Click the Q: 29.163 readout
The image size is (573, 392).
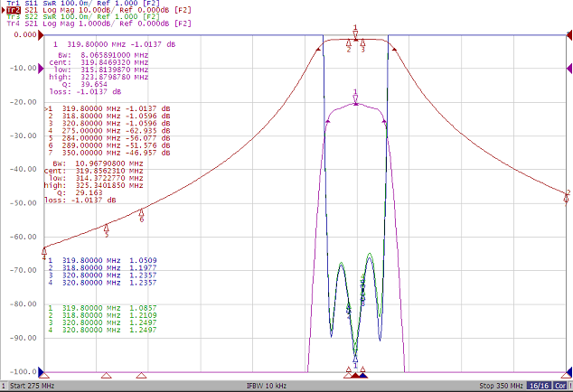80,193
